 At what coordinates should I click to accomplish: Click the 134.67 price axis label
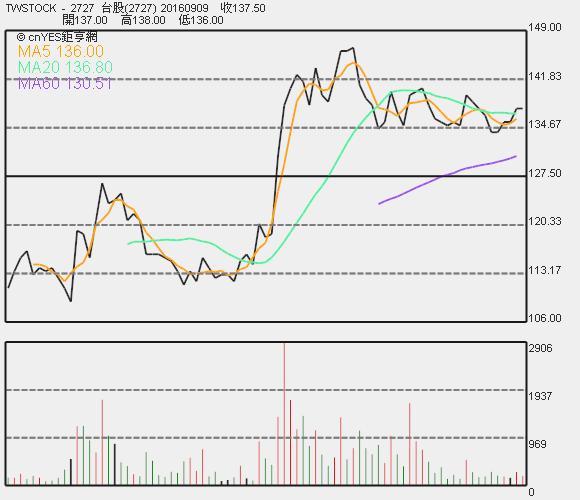[545, 124]
